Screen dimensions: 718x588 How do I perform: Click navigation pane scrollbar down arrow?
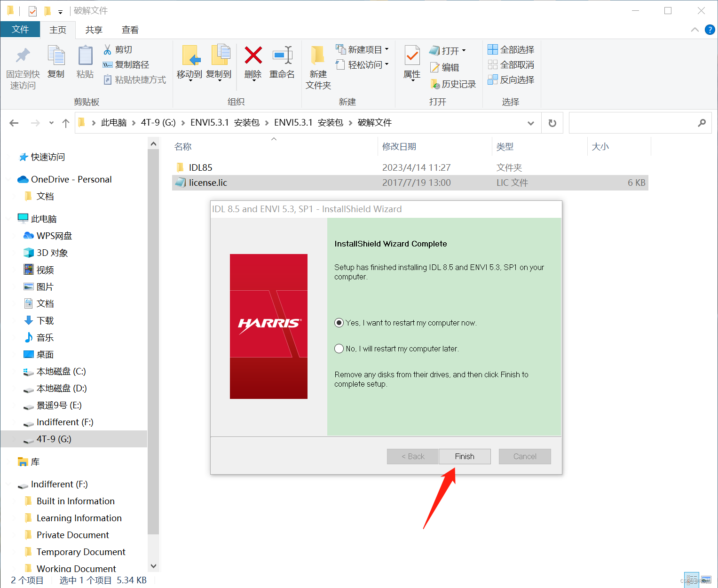153,566
